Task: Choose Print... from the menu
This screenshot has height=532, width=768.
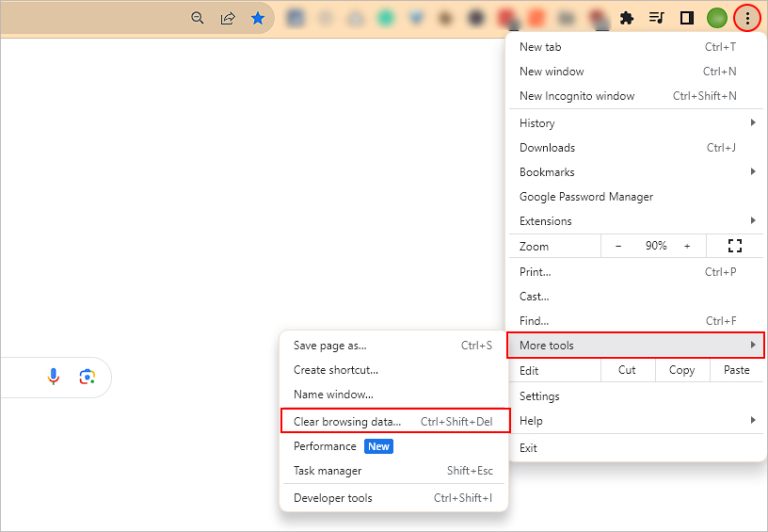Action: pos(635,272)
